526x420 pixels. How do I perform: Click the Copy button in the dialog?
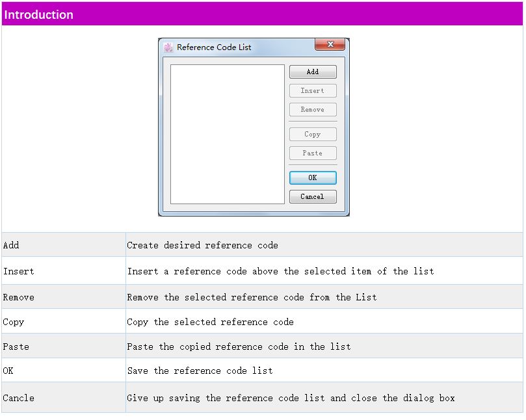pyautogui.click(x=313, y=135)
